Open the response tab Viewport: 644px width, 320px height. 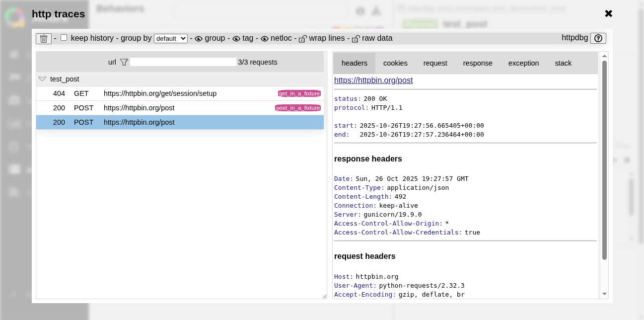478,63
